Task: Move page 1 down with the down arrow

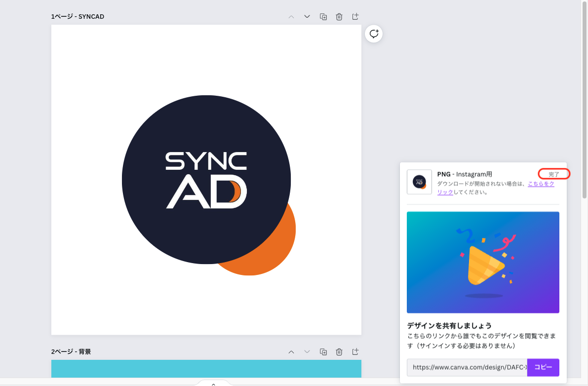Action: 307,16
